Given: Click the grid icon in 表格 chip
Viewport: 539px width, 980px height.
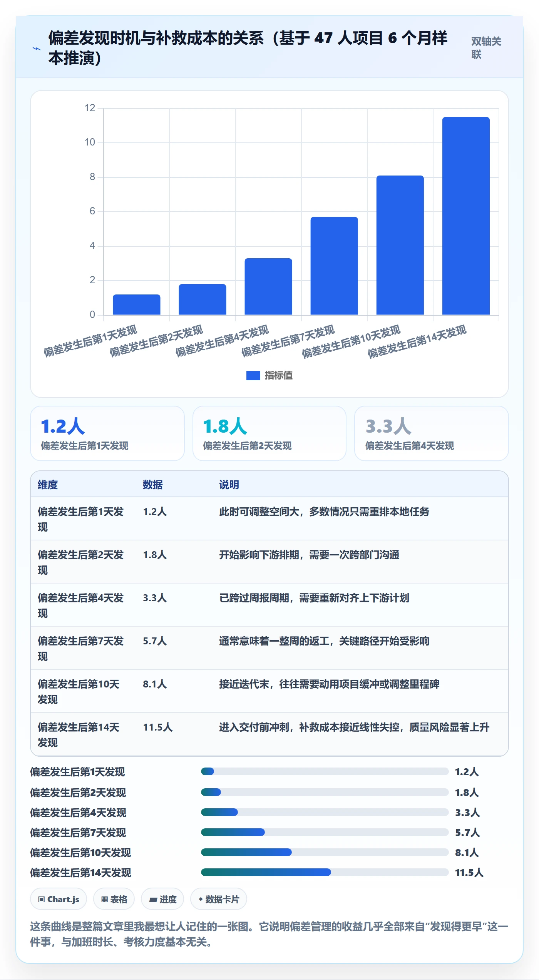Looking at the screenshot, I should (104, 900).
